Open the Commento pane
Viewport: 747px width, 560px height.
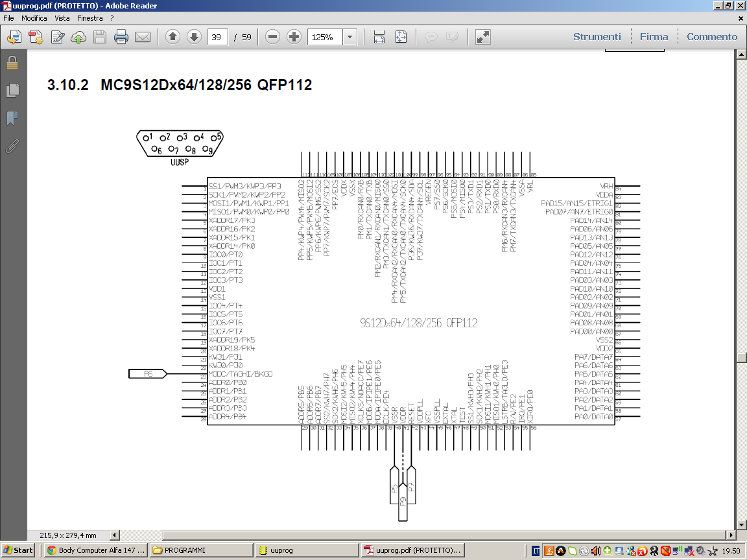click(x=712, y=37)
